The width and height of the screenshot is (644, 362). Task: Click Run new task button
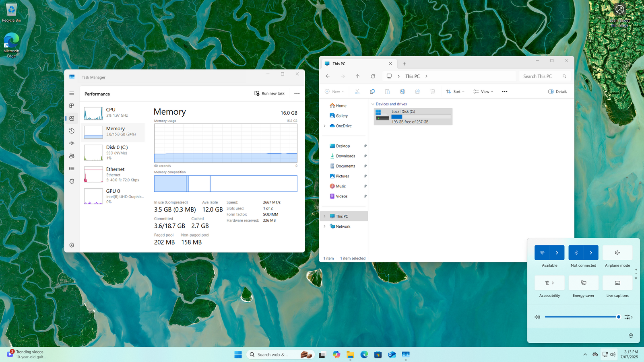pyautogui.click(x=269, y=93)
